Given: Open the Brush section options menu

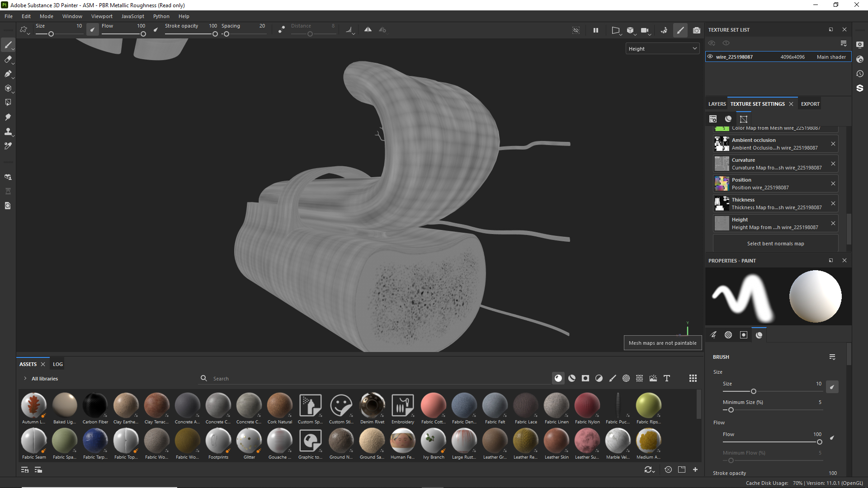Looking at the screenshot, I should pyautogui.click(x=832, y=357).
